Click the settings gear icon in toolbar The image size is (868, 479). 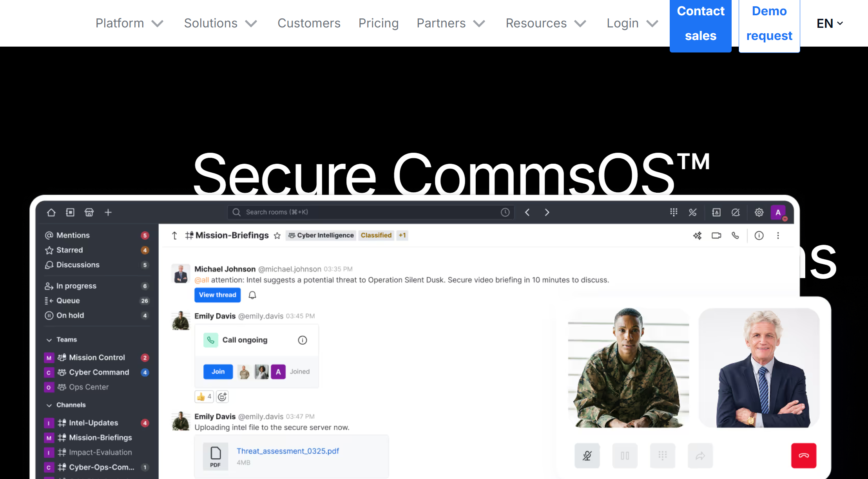click(x=759, y=212)
